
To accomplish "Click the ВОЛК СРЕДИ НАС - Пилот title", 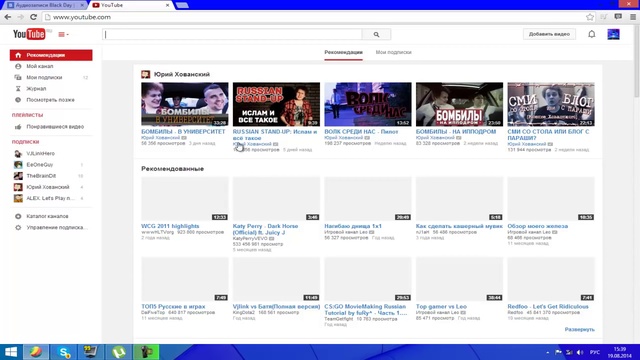I will 361,131.
